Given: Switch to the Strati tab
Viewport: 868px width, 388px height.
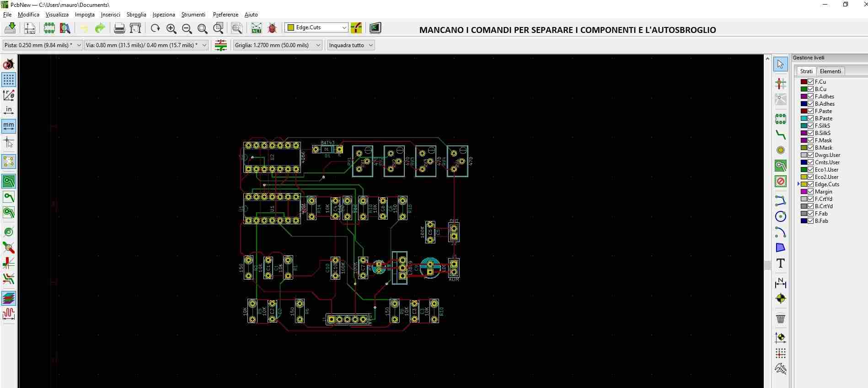Looking at the screenshot, I should 806,71.
